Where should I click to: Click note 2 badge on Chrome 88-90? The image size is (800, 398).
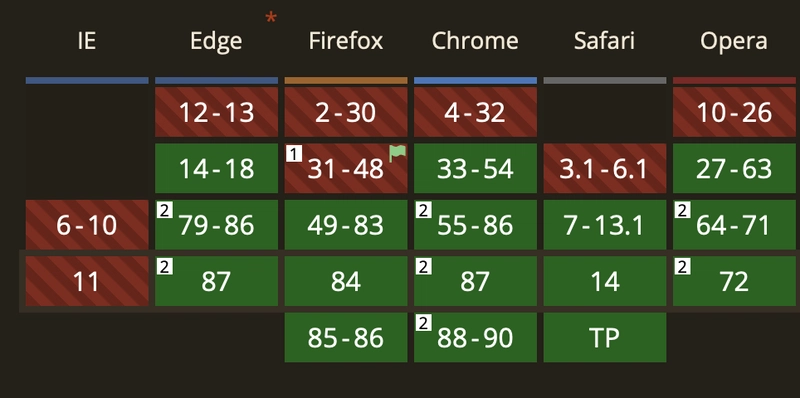tap(423, 322)
